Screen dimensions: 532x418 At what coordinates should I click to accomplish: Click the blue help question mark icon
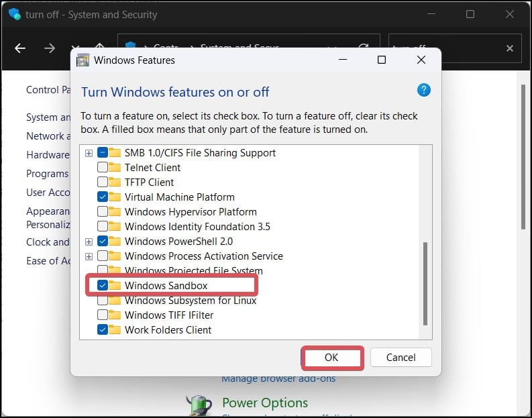(423, 90)
